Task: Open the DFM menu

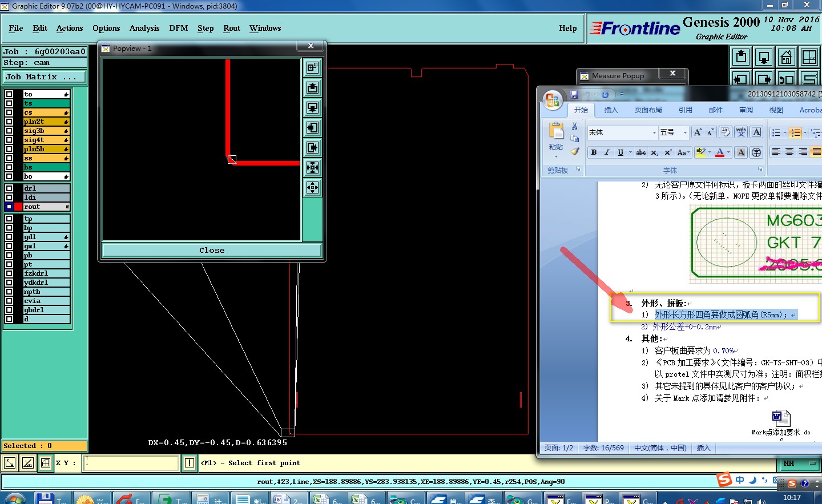Action: 179,28
